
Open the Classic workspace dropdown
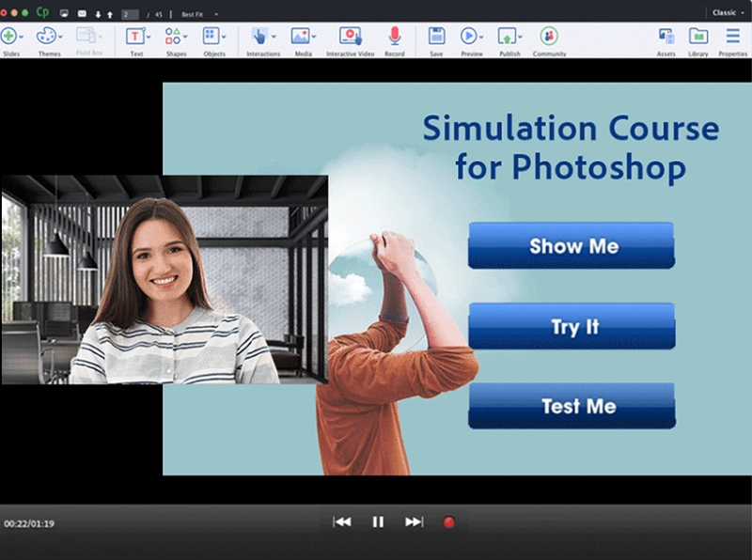[728, 13]
